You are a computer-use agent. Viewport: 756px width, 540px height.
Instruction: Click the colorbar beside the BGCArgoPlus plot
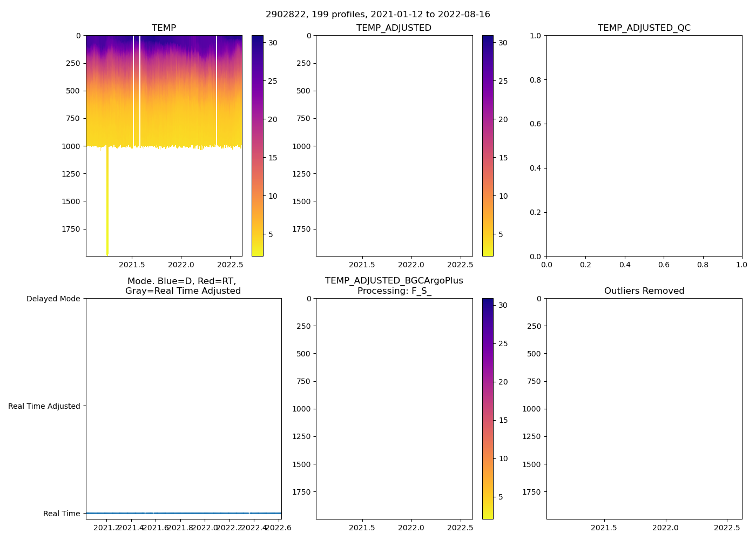coord(488,409)
